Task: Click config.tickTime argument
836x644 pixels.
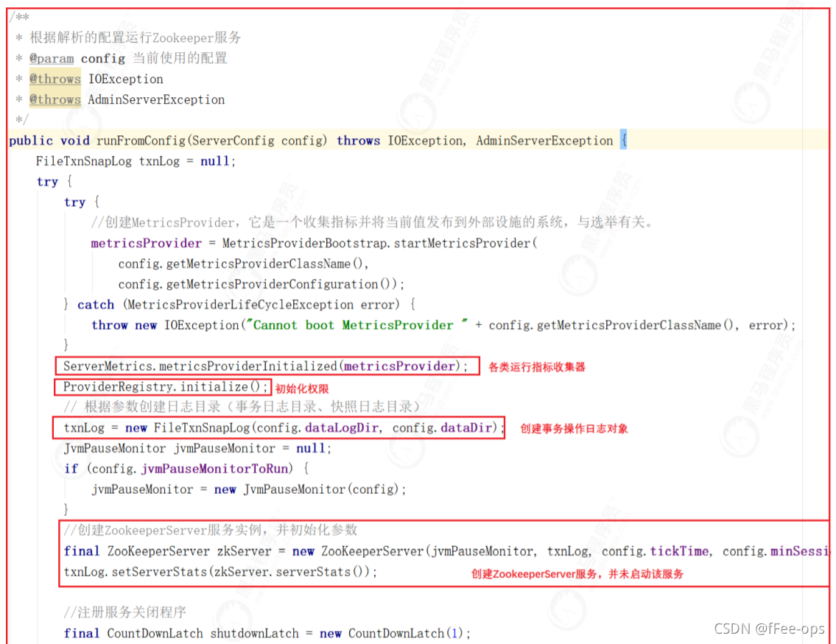Action: point(656,551)
